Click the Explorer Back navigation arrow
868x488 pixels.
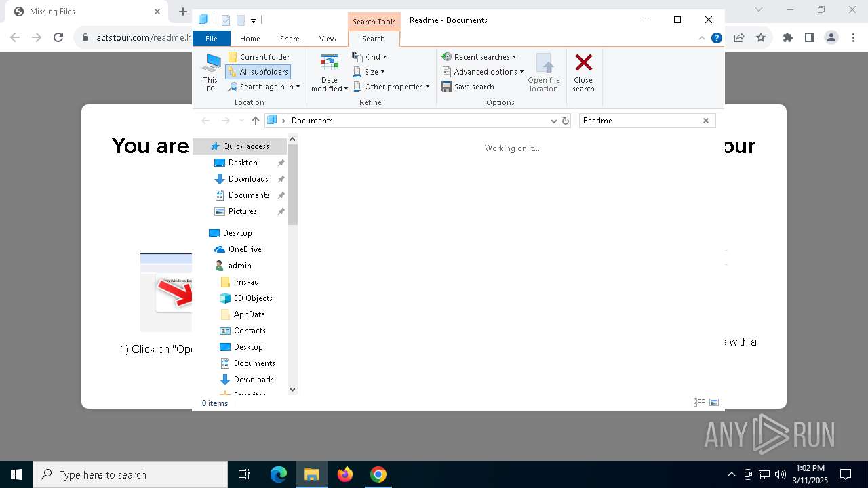[205, 121]
